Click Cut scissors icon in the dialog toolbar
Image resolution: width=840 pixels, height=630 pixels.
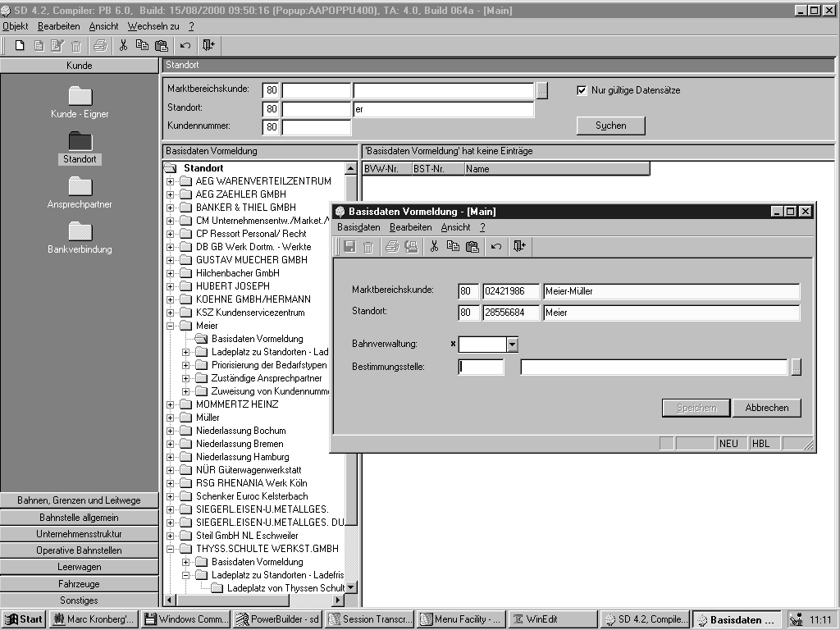pyautogui.click(x=435, y=246)
